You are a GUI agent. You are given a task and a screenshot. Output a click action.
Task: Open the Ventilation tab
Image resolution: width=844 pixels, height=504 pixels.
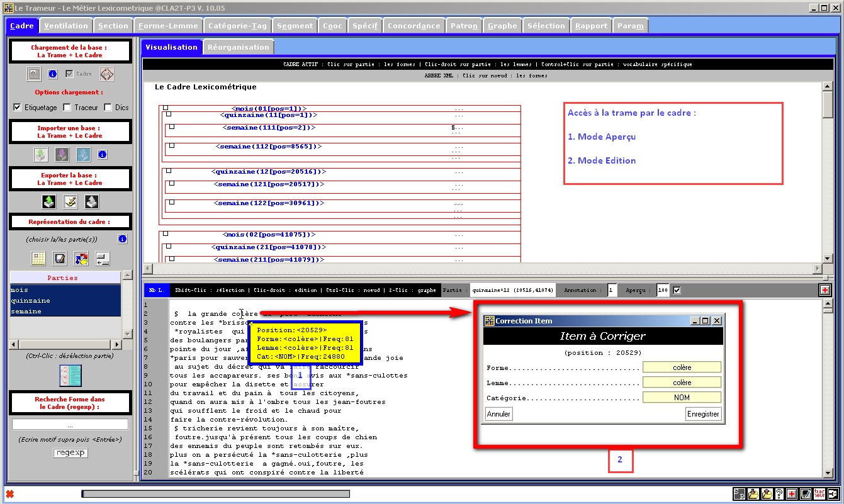66,26
